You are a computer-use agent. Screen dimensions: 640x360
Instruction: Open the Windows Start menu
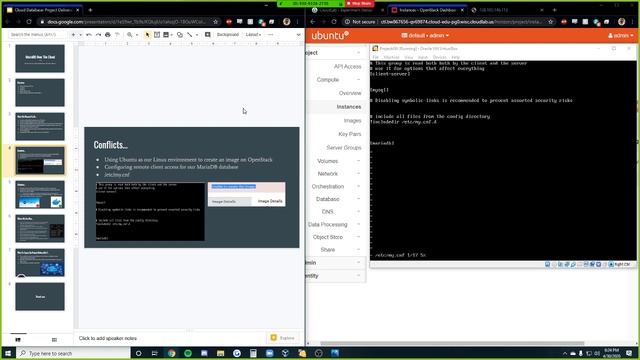coord(8,353)
